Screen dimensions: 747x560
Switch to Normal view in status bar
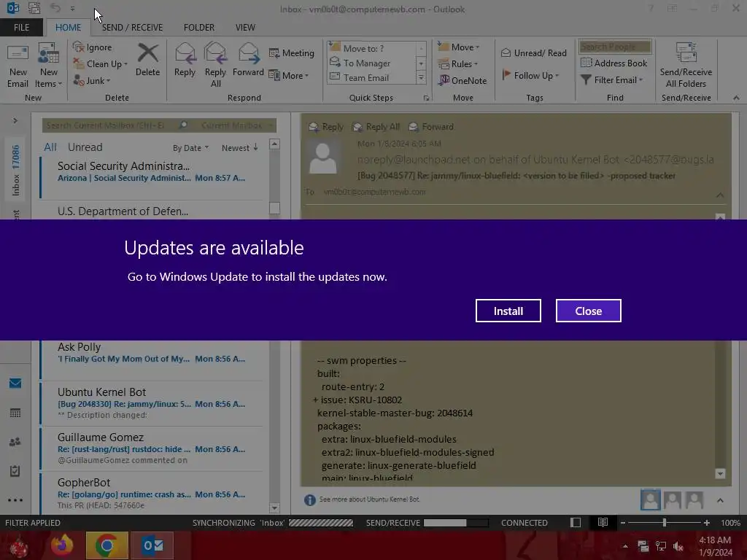[576, 522]
